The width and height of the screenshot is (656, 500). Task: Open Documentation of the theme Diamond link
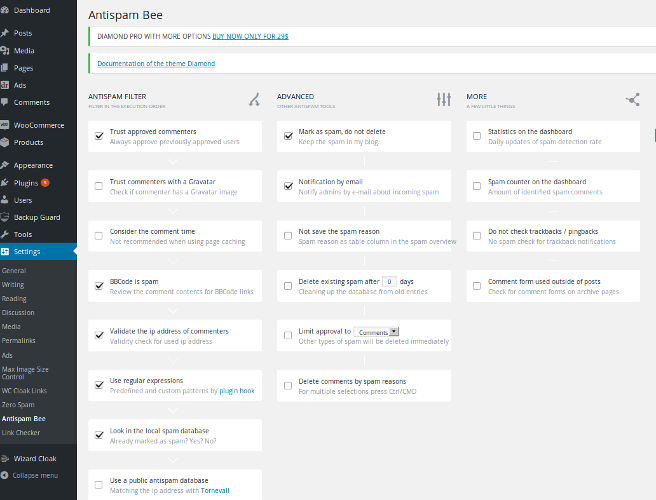[x=156, y=64]
